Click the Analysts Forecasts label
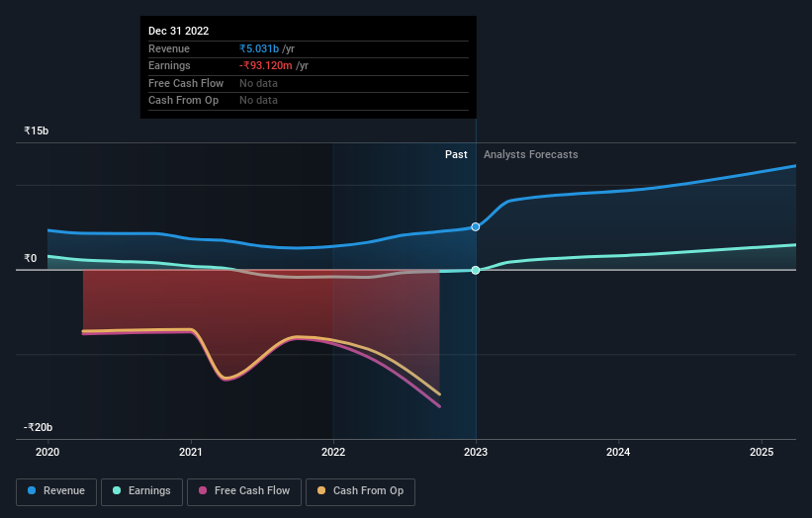 (x=531, y=154)
